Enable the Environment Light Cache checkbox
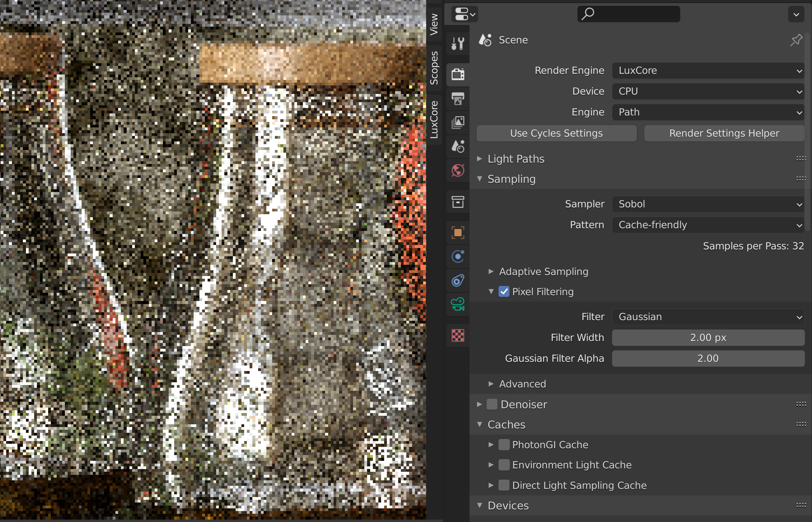812x522 pixels. 504,465
